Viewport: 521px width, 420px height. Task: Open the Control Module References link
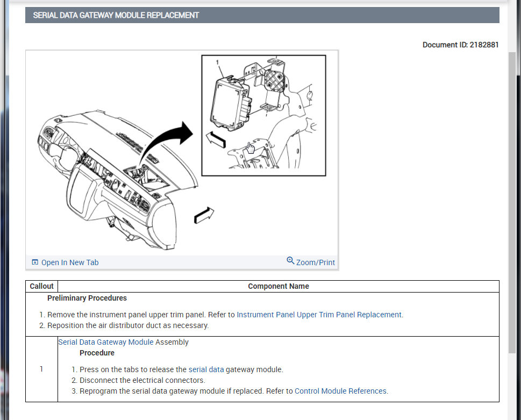(340, 391)
